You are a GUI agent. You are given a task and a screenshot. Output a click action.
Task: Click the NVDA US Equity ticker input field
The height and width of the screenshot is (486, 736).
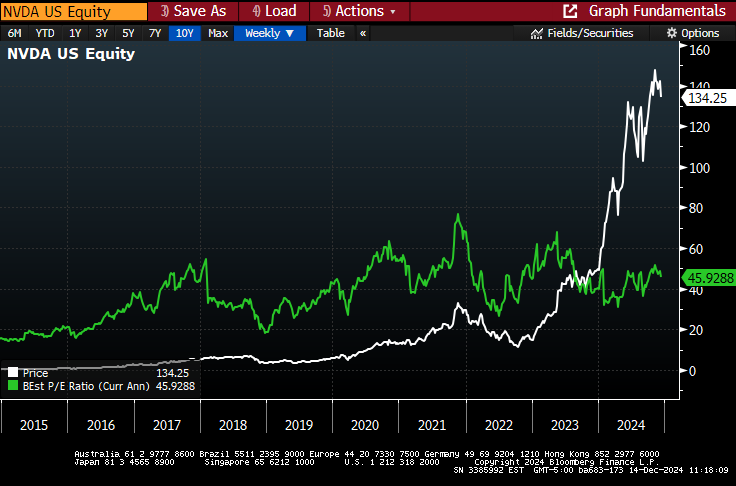pos(74,11)
